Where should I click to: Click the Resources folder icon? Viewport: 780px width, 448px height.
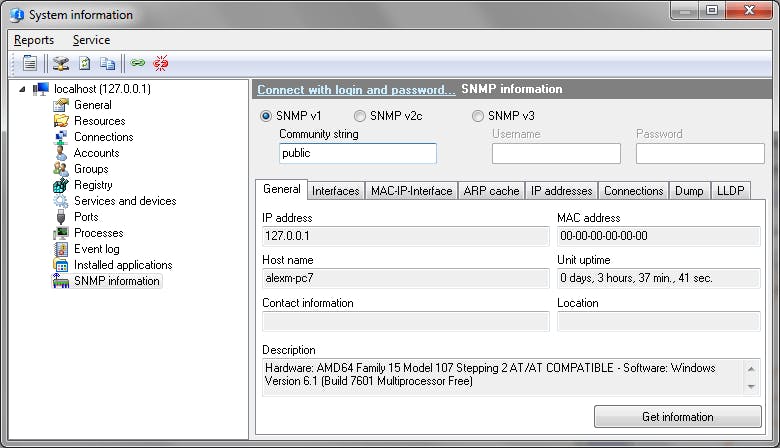[x=61, y=121]
